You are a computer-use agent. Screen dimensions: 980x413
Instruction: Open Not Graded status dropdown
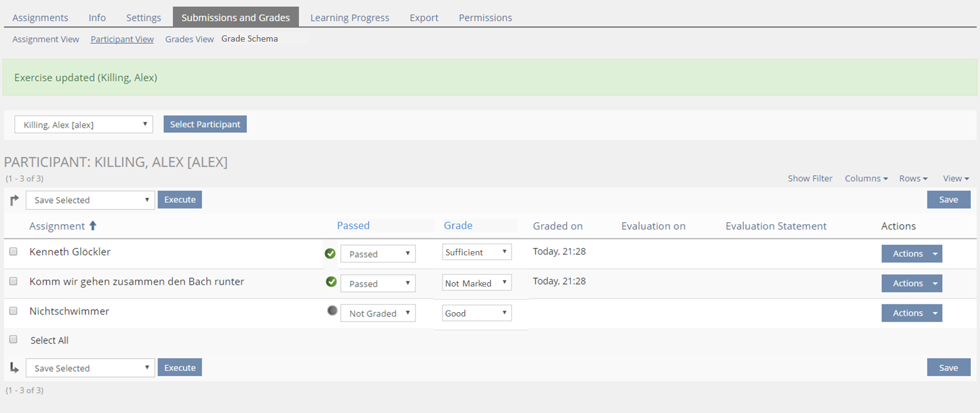[x=378, y=313]
